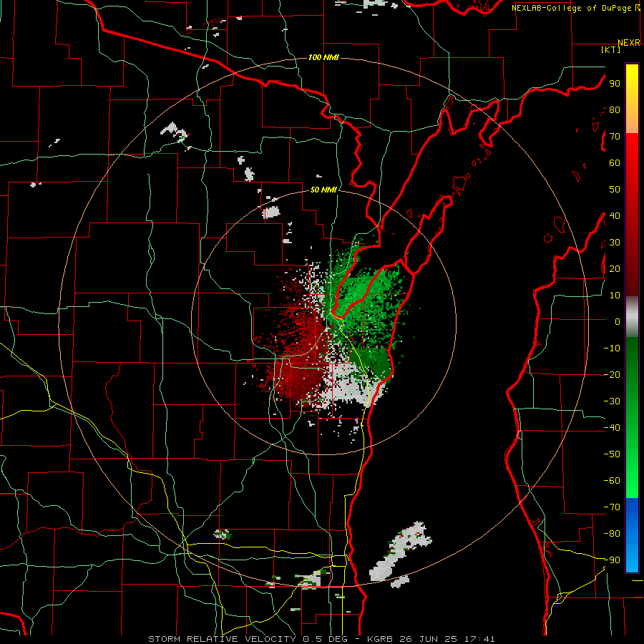This screenshot has width=644, height=644.
Task: Click the positive 70 scale value
Action: point(615,137)
